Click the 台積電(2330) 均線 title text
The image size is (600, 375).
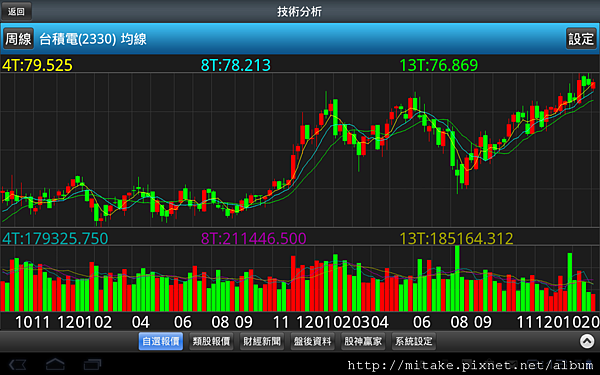point(93,39)
